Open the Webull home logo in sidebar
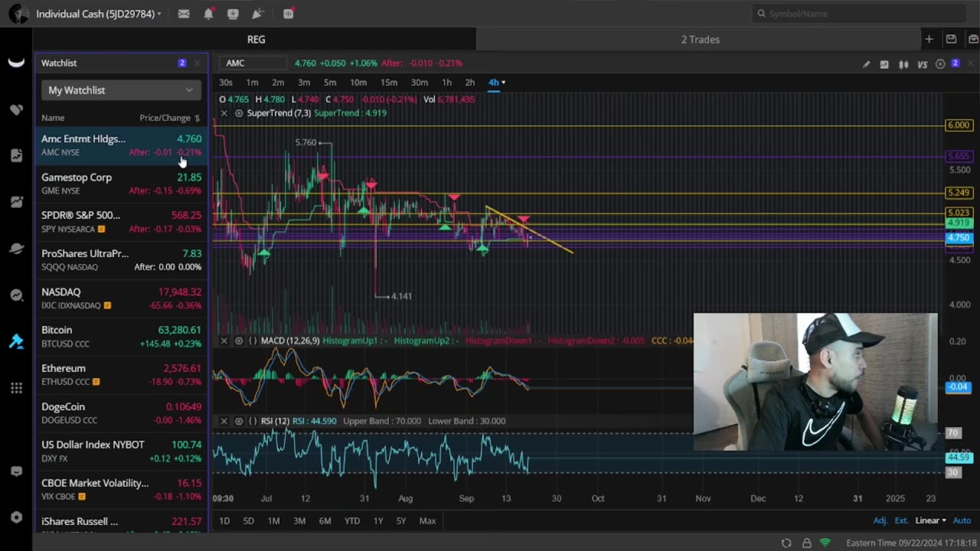This screenshot has height=551, width=980. (x=16, y=63)
